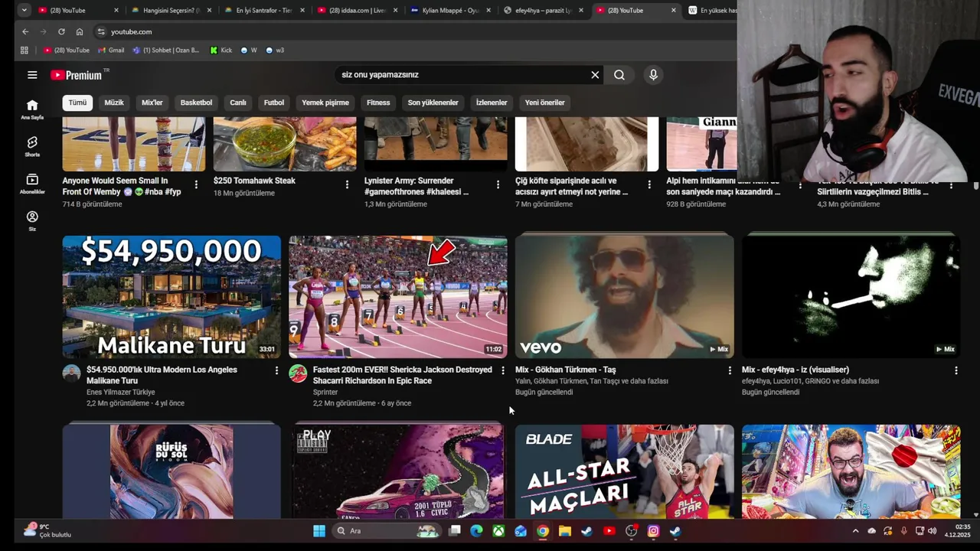Select the Mix'ler filter chip
The image size is (980, 551).
click(152, 103)
